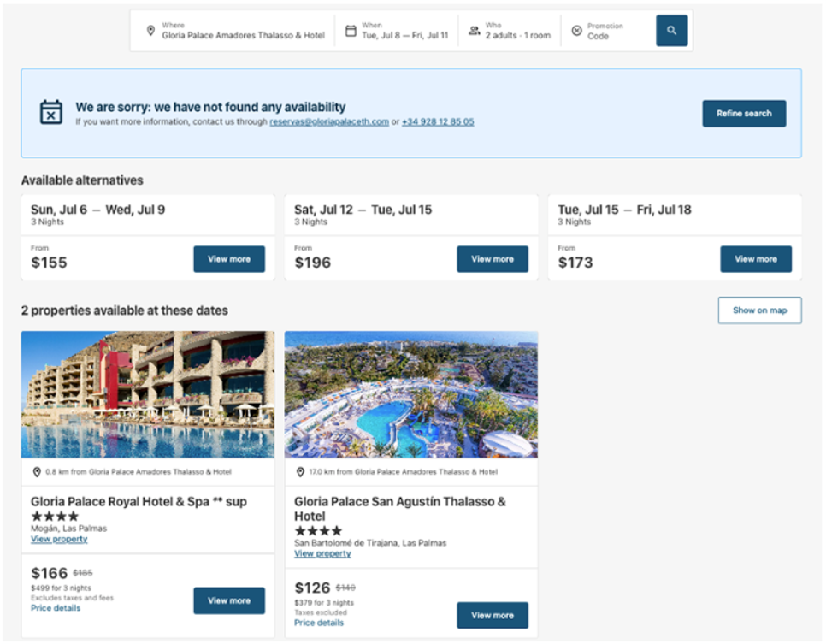Screen dimensions: 826x644
Task: Click View property for Royal Hotel & Spa
Action: [59, 540]
